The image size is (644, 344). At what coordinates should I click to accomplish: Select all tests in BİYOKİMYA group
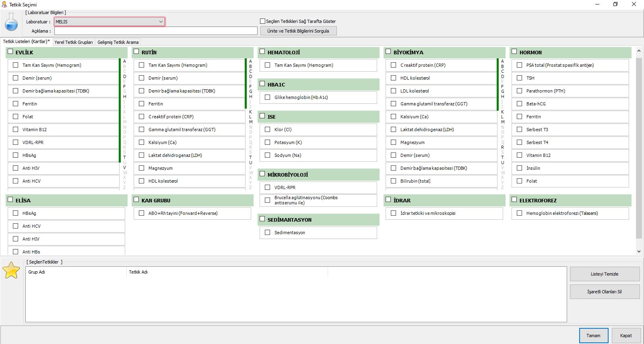(388, 52)
